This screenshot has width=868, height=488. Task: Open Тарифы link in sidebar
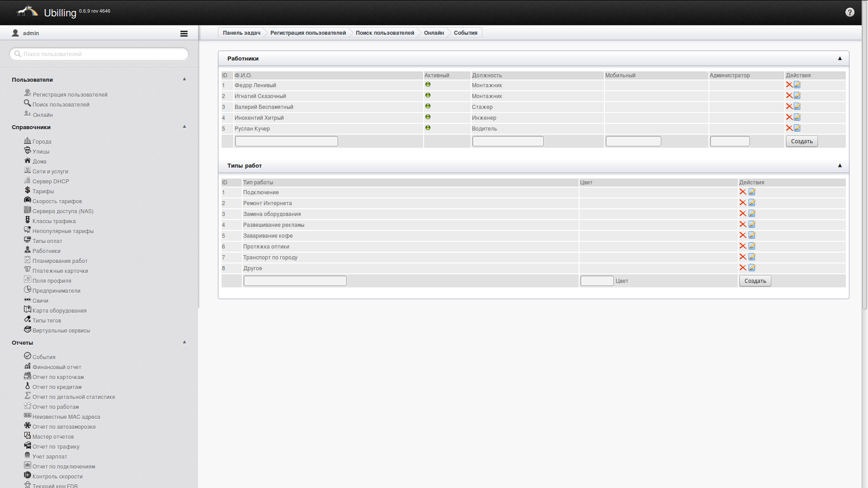(x=43, y=192)
